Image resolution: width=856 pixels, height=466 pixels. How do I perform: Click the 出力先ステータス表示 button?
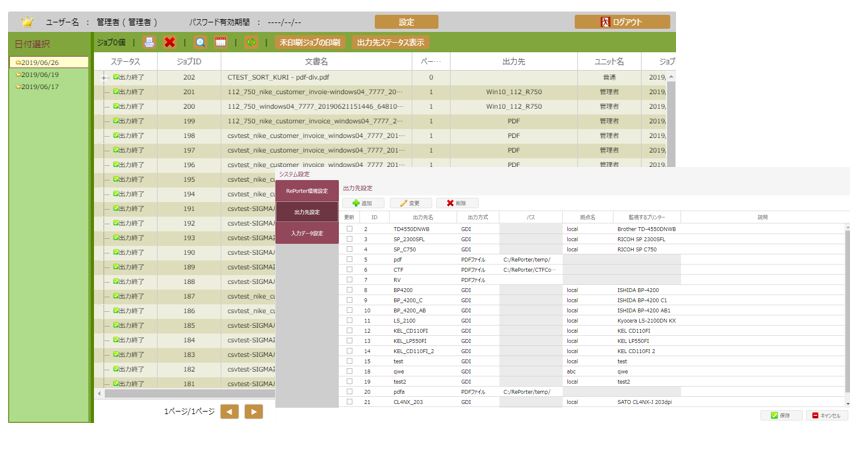(x=389, y=43)
